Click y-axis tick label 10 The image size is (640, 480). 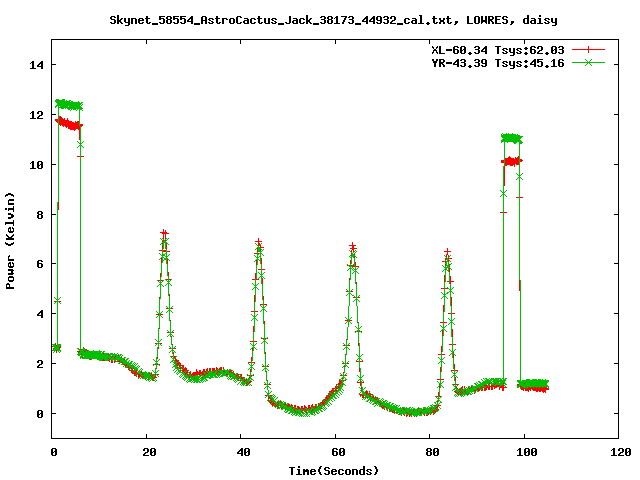[x=36, y=164]
